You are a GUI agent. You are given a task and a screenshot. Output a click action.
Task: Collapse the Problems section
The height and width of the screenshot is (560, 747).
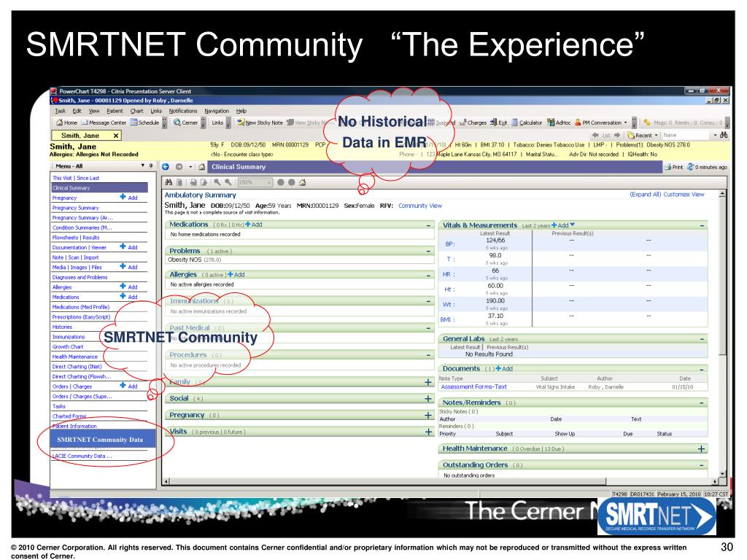coord(428,251)
